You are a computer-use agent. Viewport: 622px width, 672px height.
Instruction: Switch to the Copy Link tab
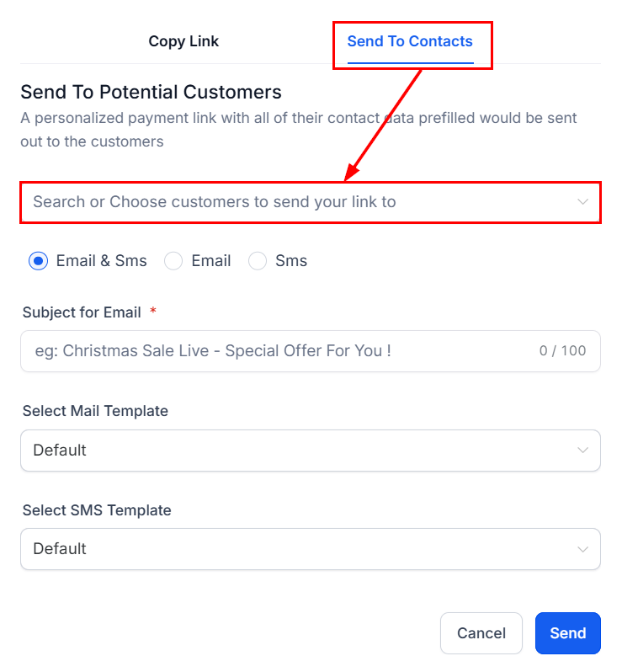pos(183,41)
